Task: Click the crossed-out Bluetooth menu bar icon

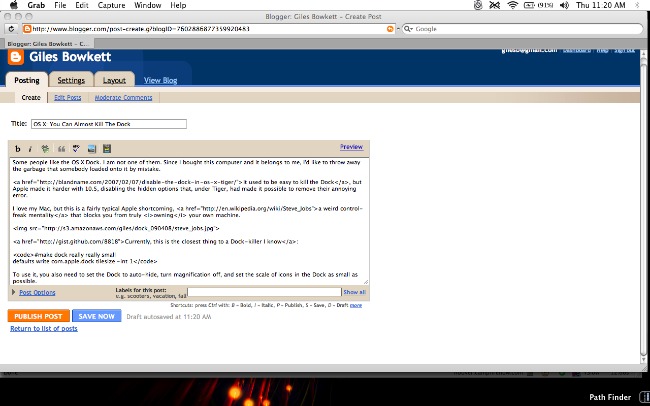Action: pyautogui.click(x=495, y=5)
